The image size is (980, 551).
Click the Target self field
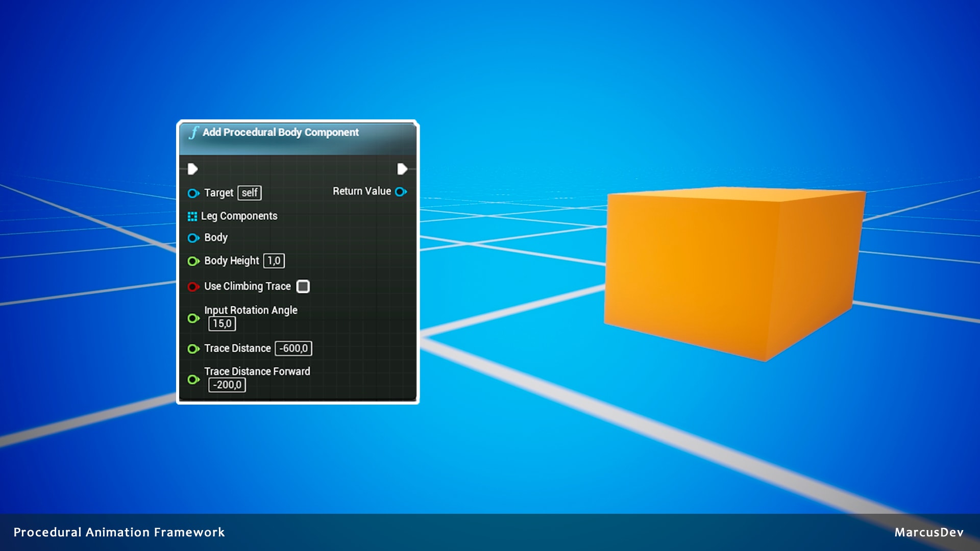(250, 193)
